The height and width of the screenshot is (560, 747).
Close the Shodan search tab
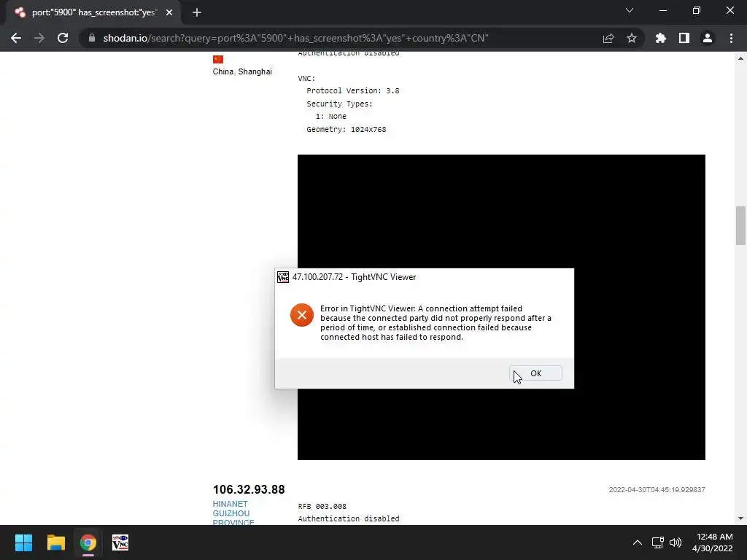[169, 12]
